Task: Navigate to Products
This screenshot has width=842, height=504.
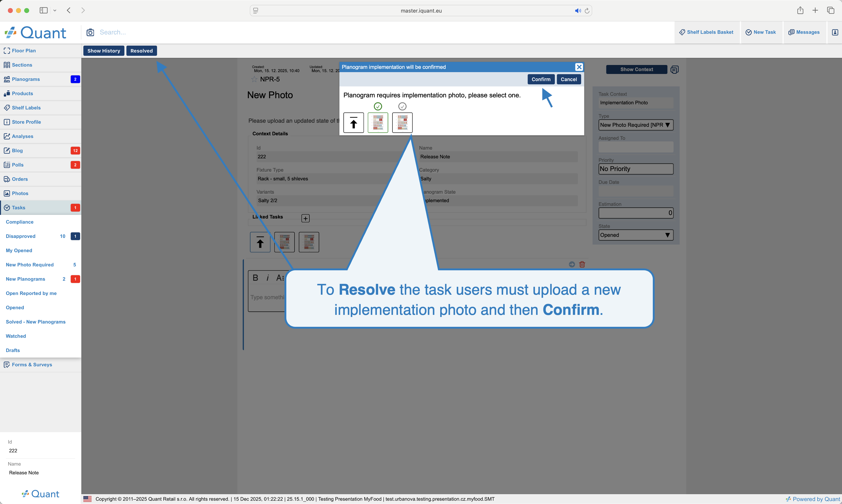Action: coord(40,93)
